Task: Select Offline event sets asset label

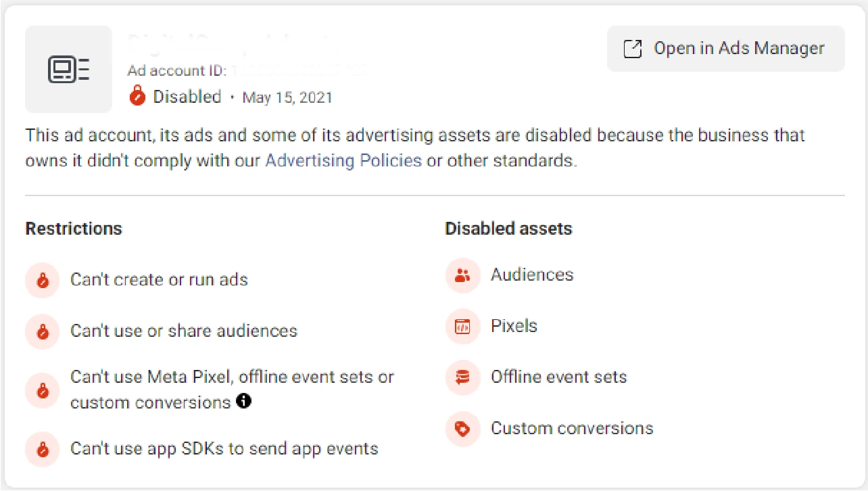Action: [558, 377]
